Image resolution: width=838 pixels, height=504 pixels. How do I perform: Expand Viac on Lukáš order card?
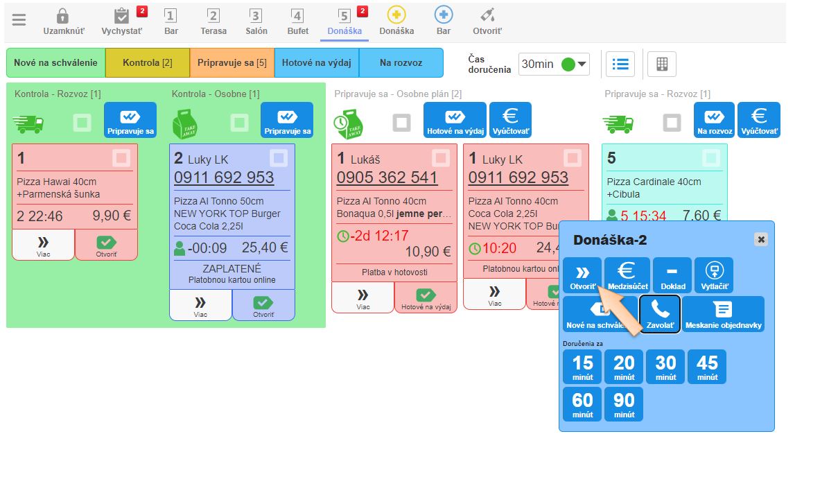[363, 297]
